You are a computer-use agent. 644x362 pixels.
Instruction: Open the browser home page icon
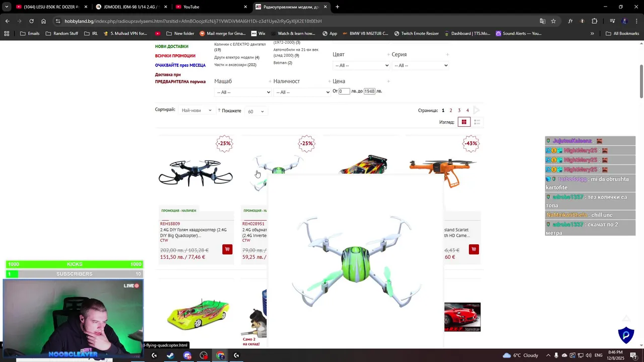[43, 21]
